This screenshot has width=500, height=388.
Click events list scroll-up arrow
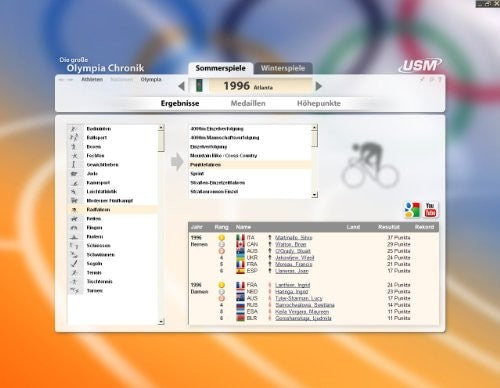pyautogui.click(x=315, y=128)
